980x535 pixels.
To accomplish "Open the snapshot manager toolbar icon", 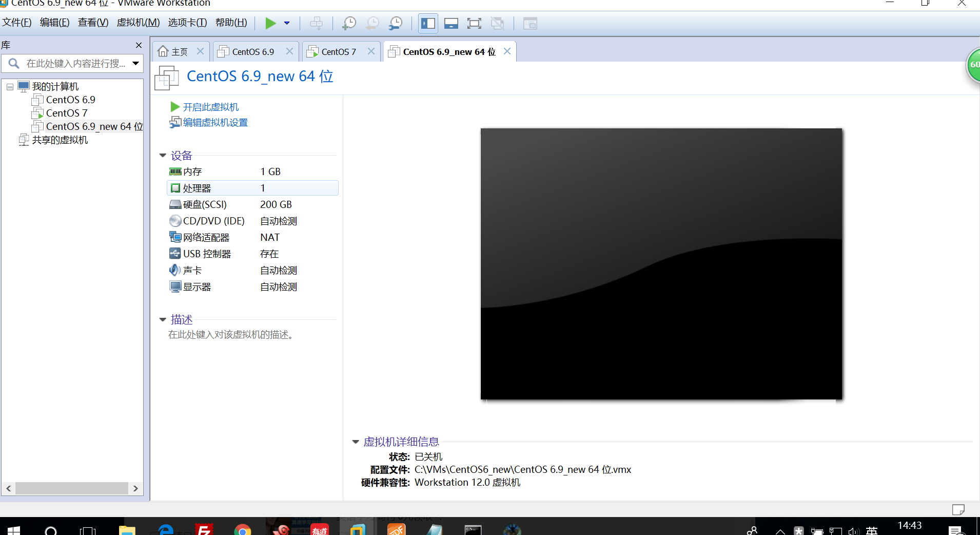I will click(396, 23).
